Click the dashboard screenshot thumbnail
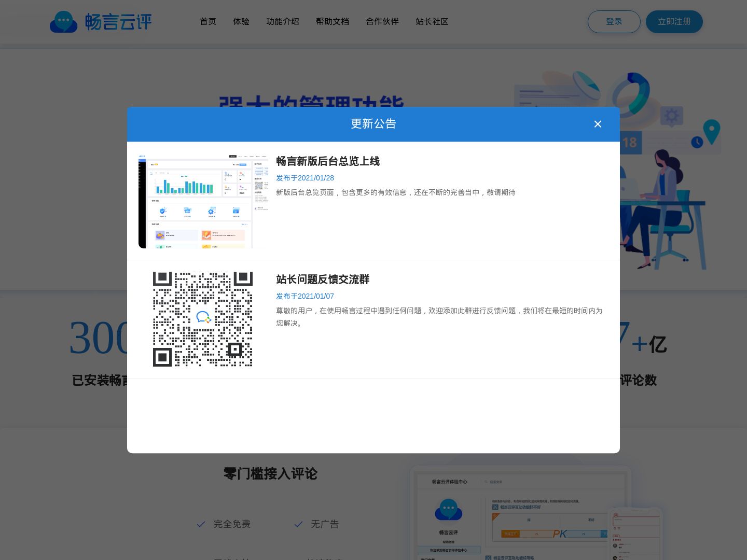 click(203, 201)
